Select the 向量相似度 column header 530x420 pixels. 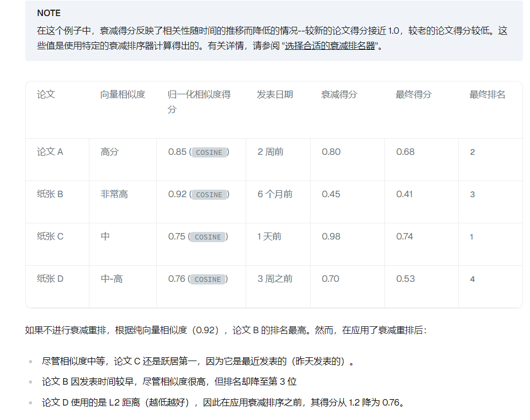[123, 94]
